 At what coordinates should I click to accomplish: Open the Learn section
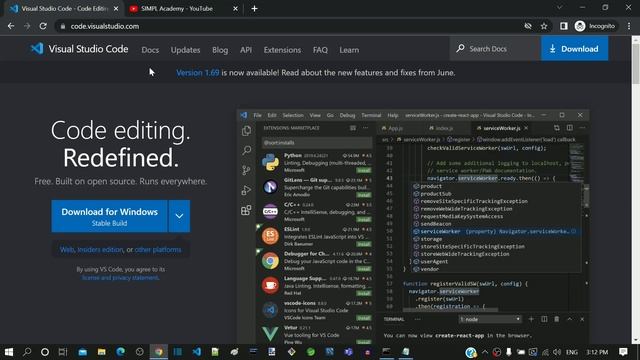point(349,50)
